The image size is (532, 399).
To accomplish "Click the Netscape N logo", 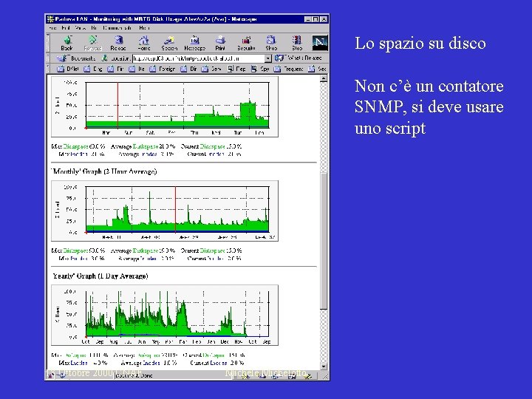I will (x=320, y=43).
